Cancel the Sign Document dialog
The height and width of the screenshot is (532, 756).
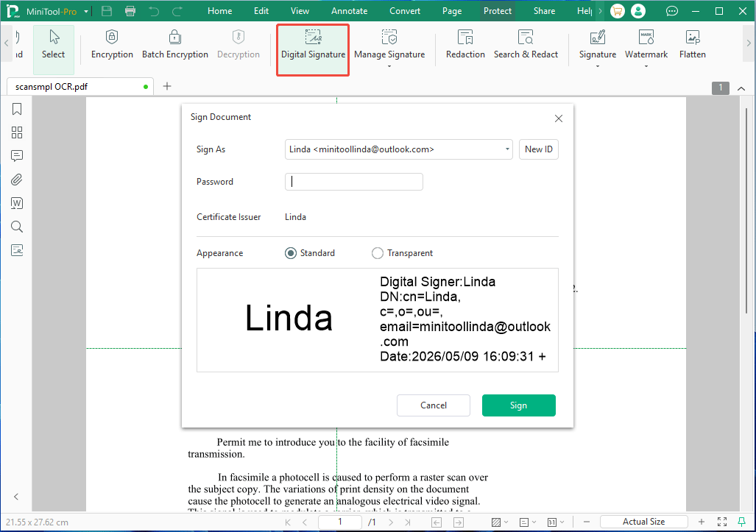pyautogui.click(x=434, y=405)
